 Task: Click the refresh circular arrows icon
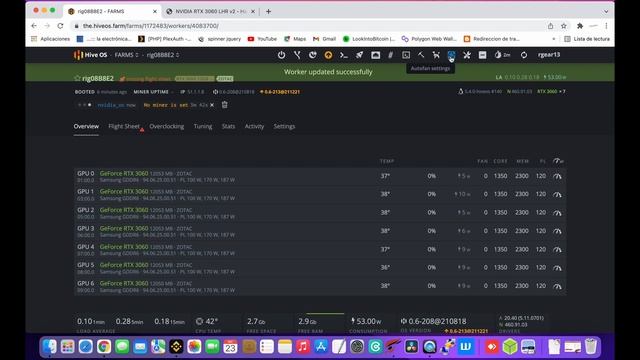524,55
